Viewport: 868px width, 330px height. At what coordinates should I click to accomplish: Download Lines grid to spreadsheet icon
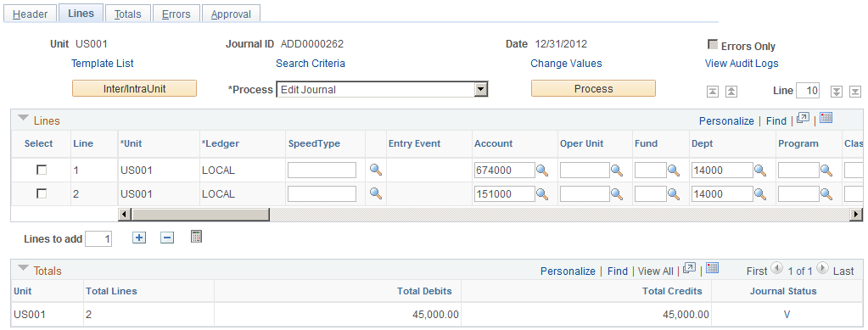pos(826,118)
